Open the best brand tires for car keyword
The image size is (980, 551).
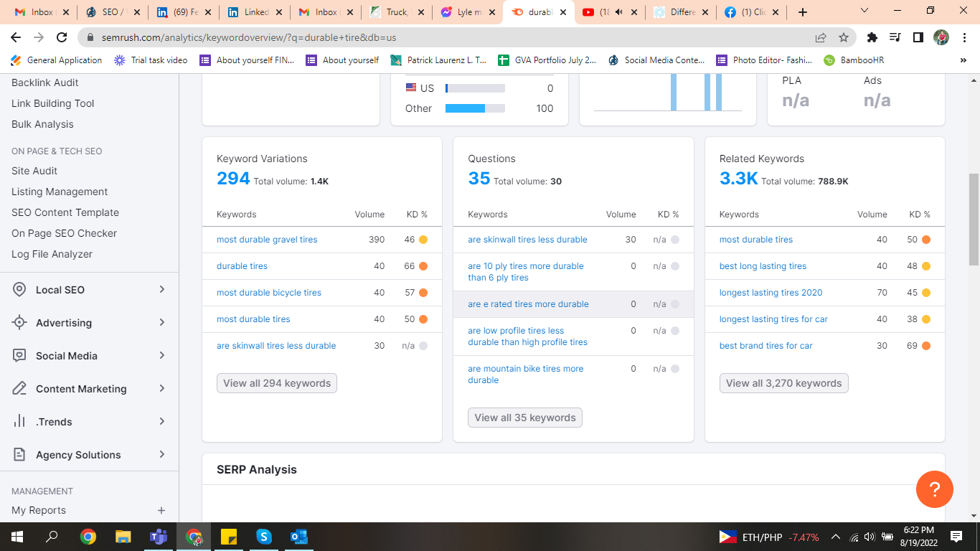[x=766, y=346]
